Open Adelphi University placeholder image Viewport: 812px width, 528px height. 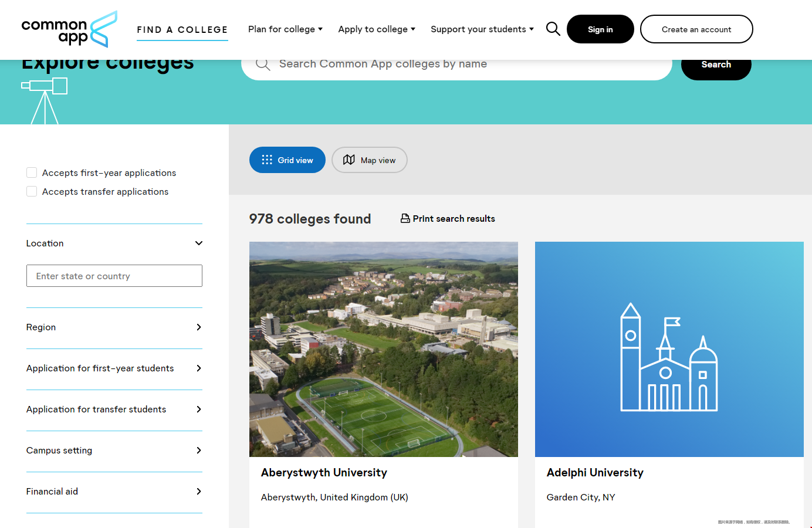pos(669,349)
